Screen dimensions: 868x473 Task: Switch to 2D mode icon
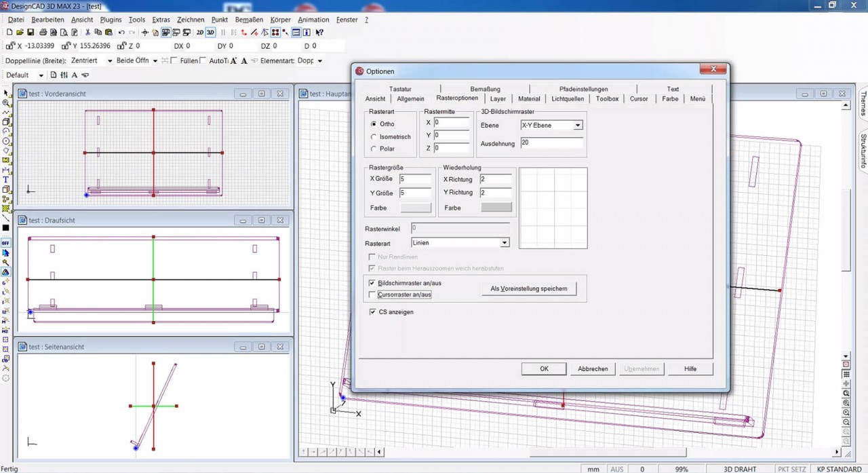click(x=199, y=33)
